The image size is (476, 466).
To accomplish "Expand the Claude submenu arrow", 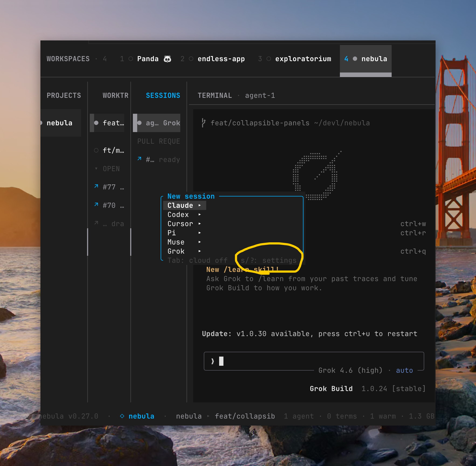I will [x=200, y=205].
